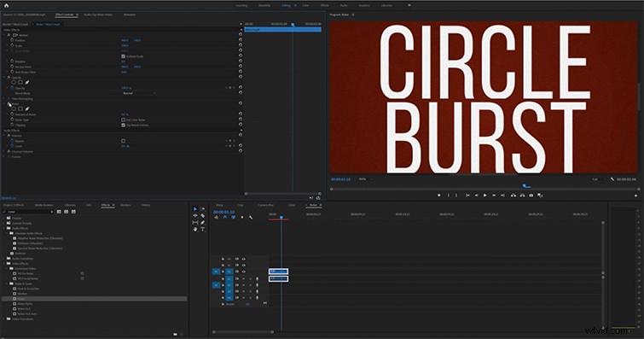Open the Blend Mode dropdown
The width and height of the screenshot is (644, 339).
(139, 93)
